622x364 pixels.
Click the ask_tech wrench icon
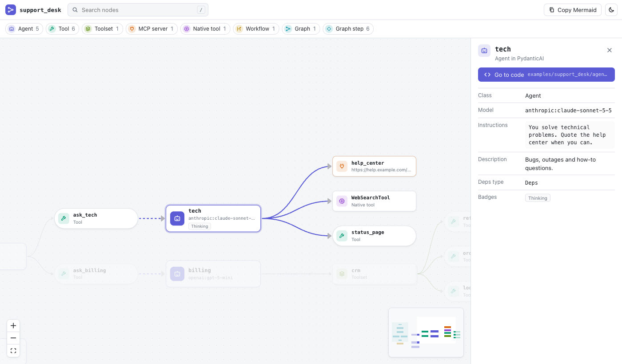click(64, 218)
